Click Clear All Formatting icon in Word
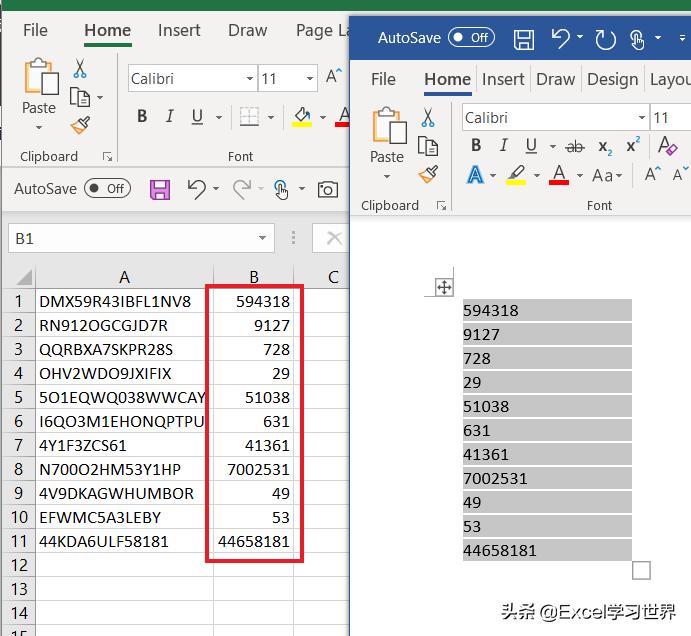 pos(667,145)
